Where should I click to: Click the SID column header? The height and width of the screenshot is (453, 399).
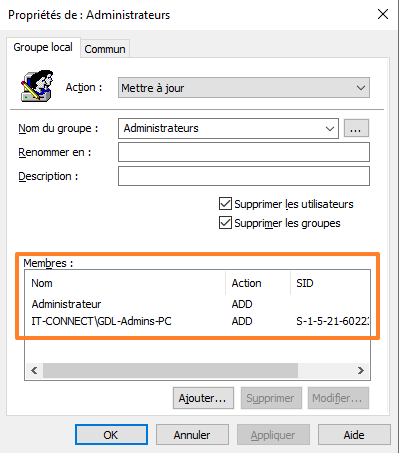(330, 283)
